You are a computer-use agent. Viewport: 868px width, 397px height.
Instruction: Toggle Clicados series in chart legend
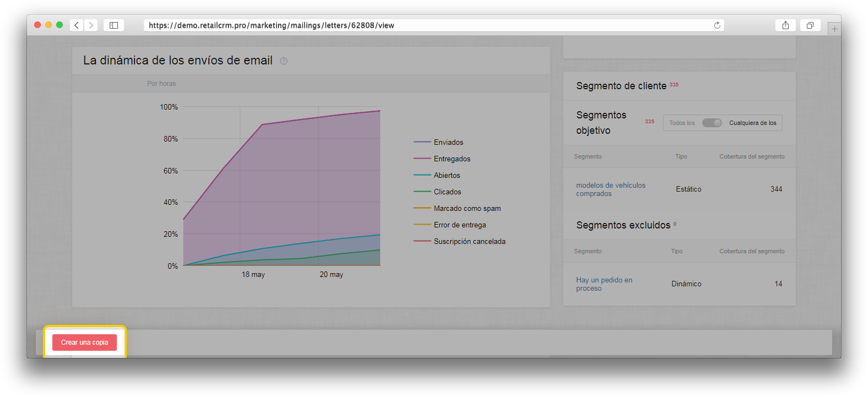pos(438,192)
